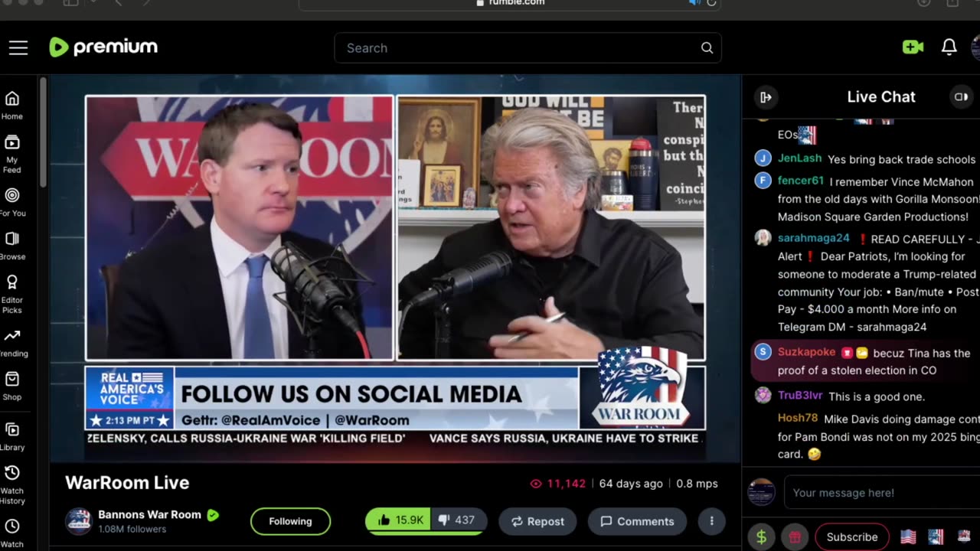Click the rumble.com Safari address bar
Viewport: 980px width, 551px height.
pos(509,3)
